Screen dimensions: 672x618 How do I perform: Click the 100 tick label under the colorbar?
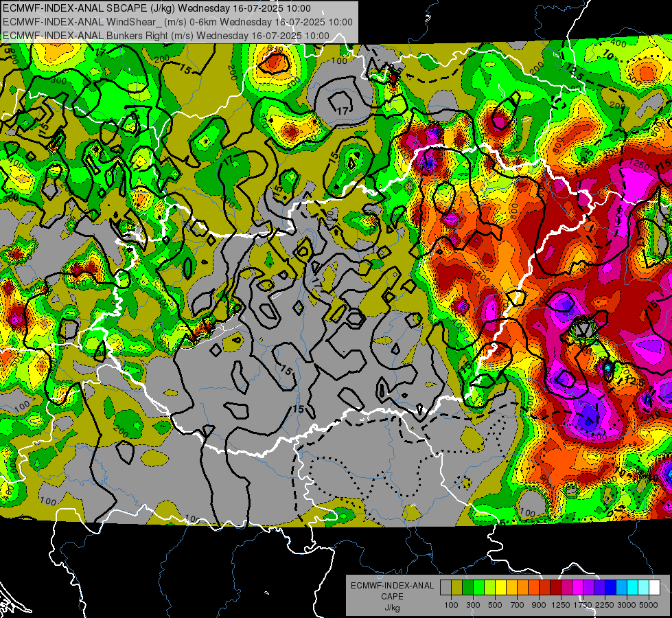pos(451,605)
